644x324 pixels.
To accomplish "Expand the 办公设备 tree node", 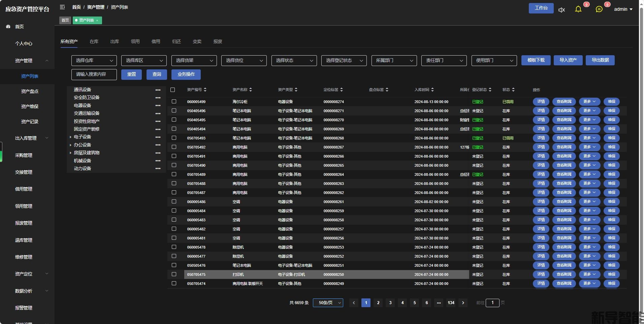I will pos(70,145).
